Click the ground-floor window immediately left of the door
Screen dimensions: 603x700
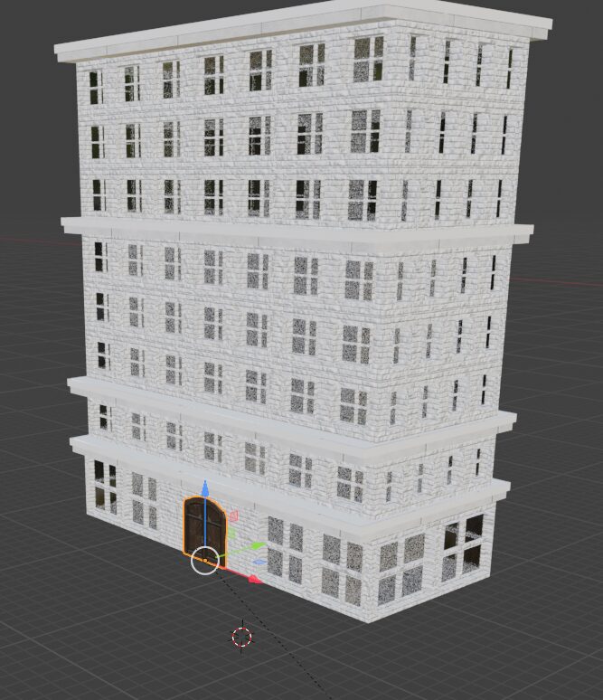[144, 498]
